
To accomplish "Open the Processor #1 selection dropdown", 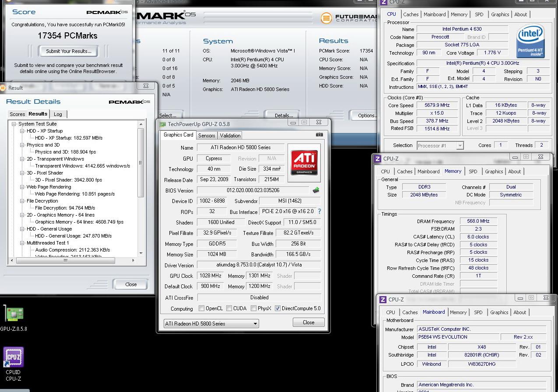I will point(440,146).
